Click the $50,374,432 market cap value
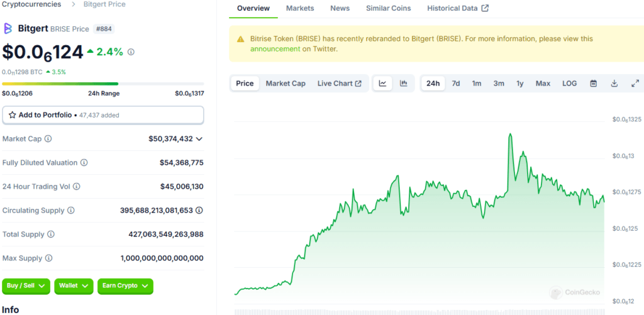Image resolution: width=644 pixels, height=315 pixels. tap(170, 139)
